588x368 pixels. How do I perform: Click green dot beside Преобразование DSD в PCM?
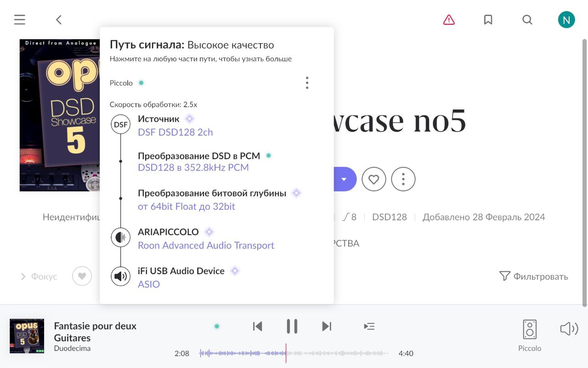click(x=269, y=155)
